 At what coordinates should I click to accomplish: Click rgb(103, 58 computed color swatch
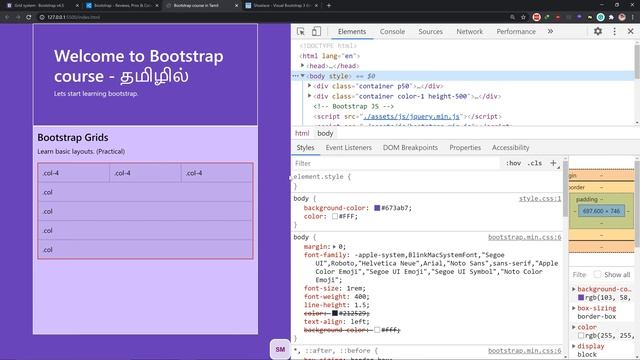581,298
